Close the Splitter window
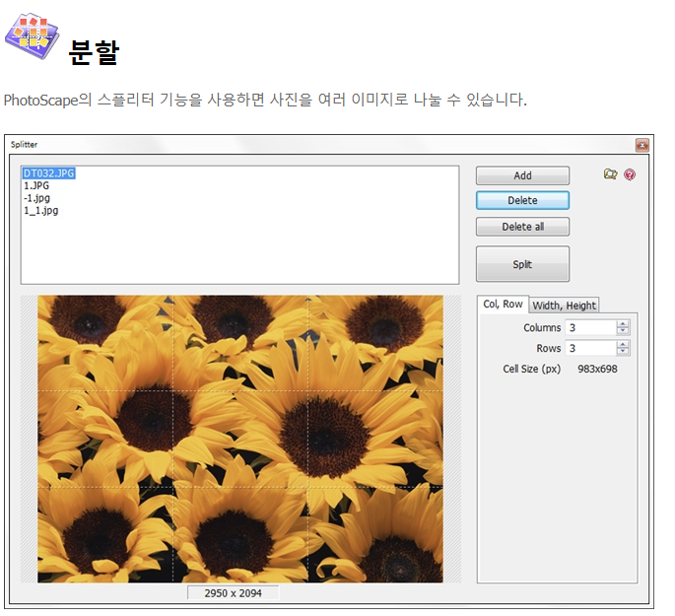Screen dimensions: 675x616 coord(641,145)
